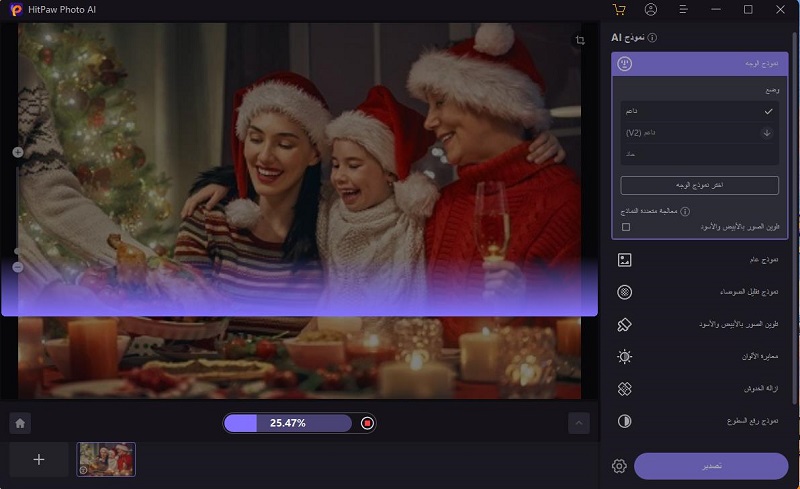Select the Christmas photo thumbnail
The height and width of the screenshot is (489, 800).
click(106, 459)
